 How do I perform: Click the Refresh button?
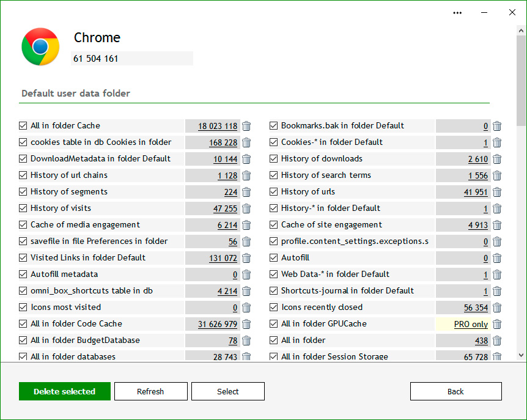coord(150,391)
